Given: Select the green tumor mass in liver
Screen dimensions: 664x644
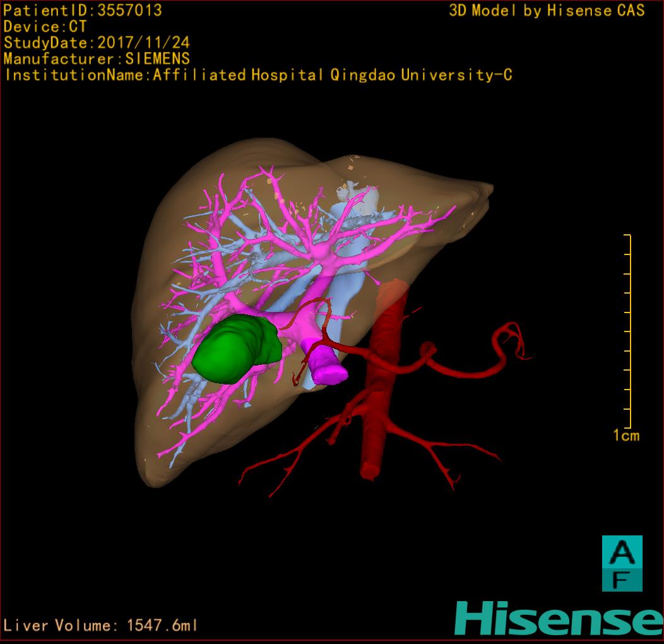Looking at the screenshot, I should tap(232, 350).
